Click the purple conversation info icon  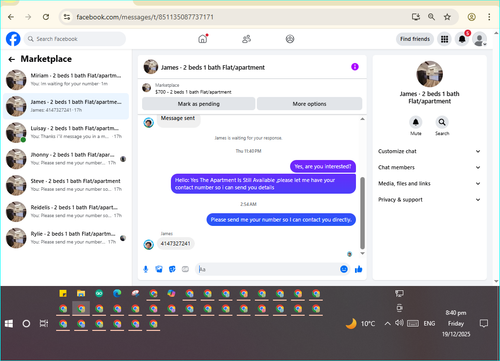click(x=355, y=67)
